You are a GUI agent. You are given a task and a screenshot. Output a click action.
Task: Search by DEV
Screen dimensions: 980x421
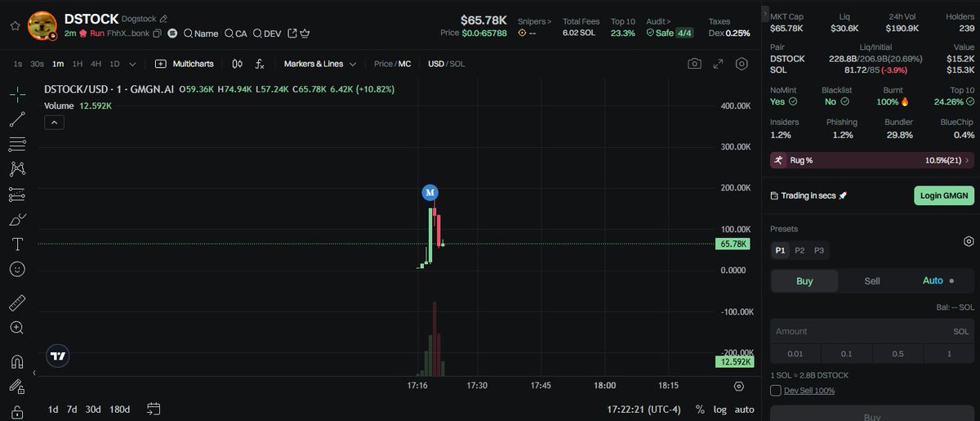267,34
